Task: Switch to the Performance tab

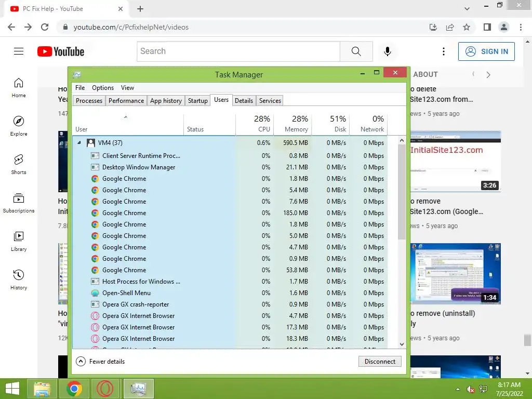Action: pyautogui.click(x=126, y=101)
